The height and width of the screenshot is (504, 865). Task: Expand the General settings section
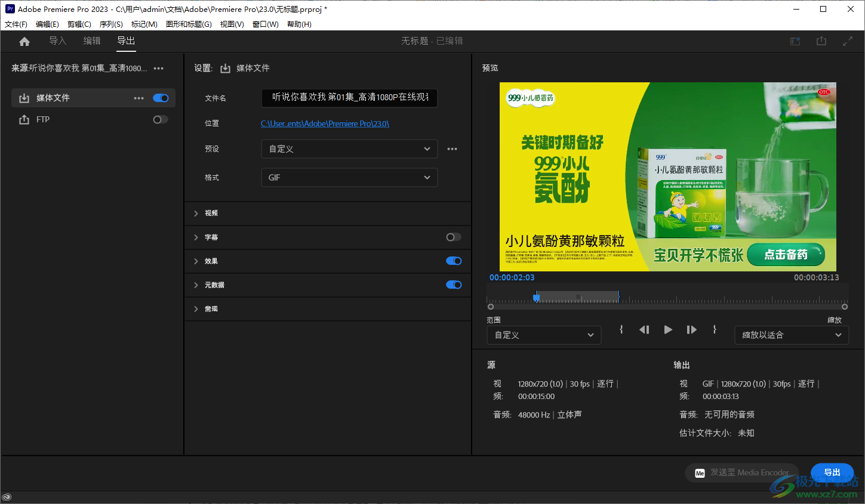coord(196,309)
